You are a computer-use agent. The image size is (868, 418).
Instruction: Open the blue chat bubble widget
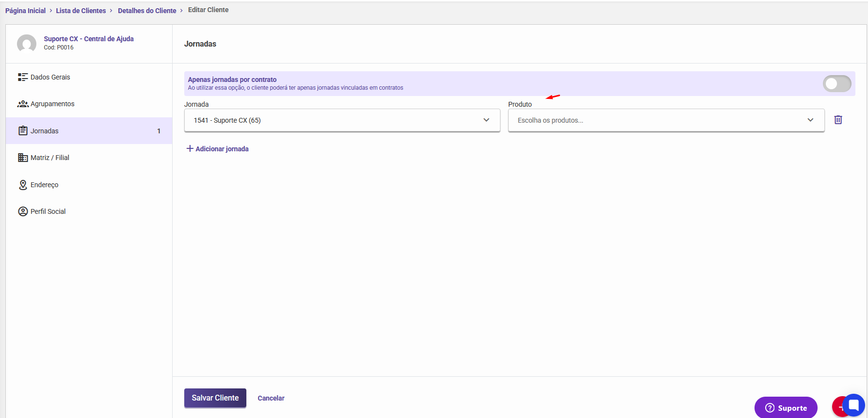(854, 404)
